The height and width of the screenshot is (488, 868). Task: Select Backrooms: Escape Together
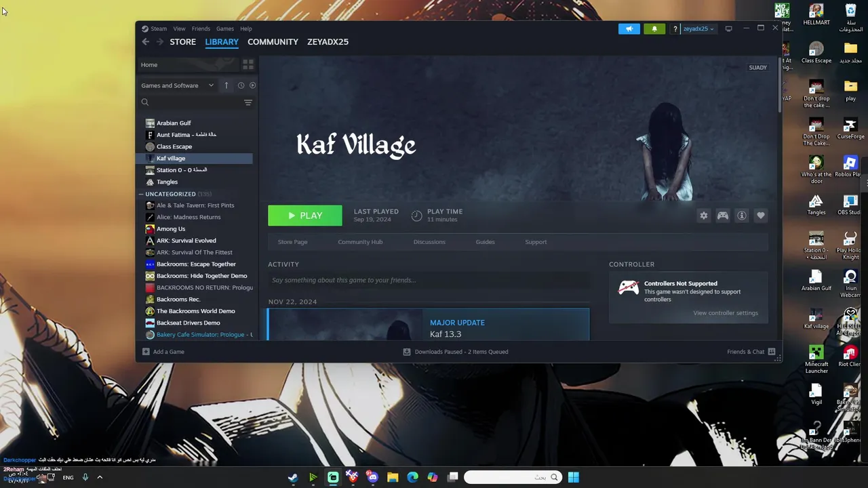[196, 264]
